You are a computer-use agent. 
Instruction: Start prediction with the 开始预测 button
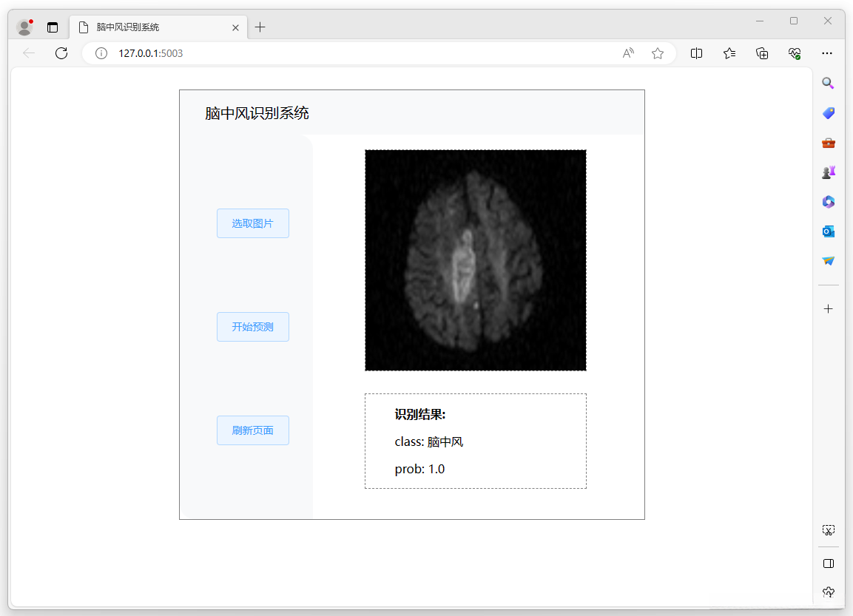pos(252,326)
